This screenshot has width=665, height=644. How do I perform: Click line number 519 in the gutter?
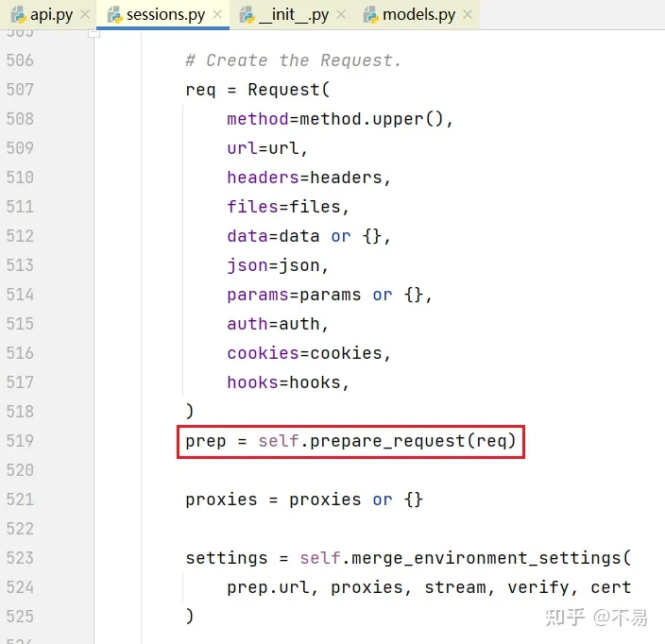pos(20,441)
